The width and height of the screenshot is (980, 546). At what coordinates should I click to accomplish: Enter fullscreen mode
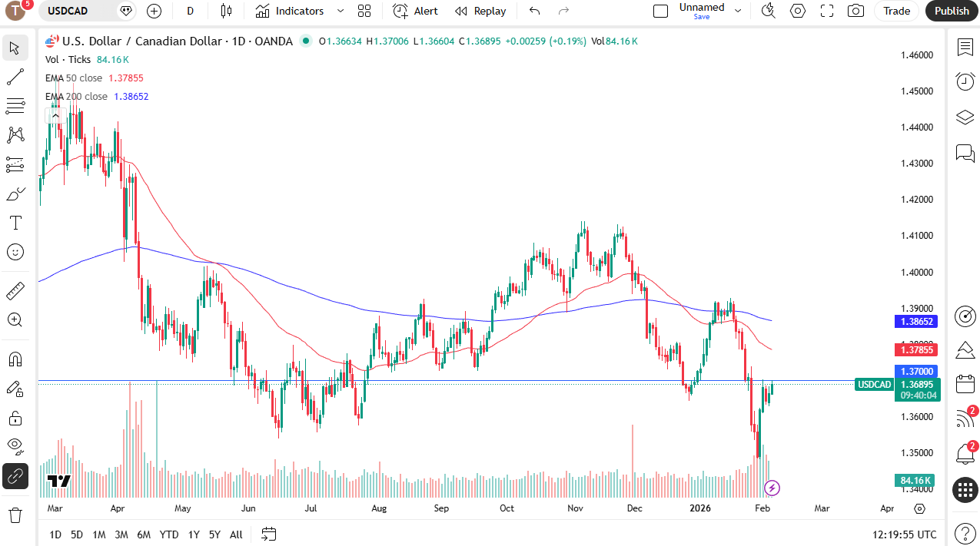[827, 11]
